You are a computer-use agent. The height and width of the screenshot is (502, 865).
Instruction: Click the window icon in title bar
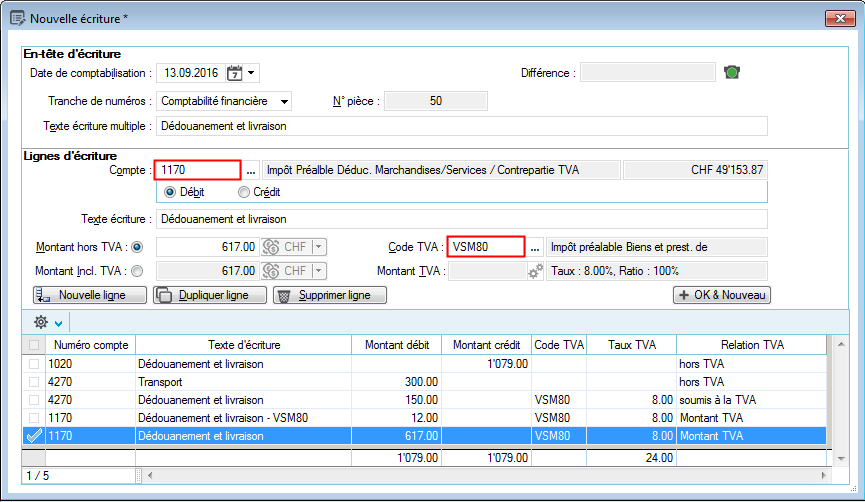coord(16,18)
